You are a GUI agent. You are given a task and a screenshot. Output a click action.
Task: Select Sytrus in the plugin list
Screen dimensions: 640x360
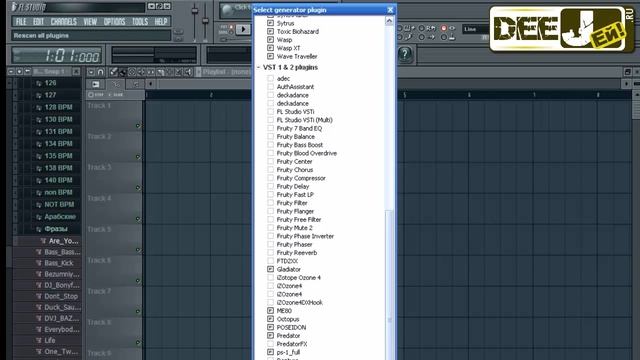point(285,23)
